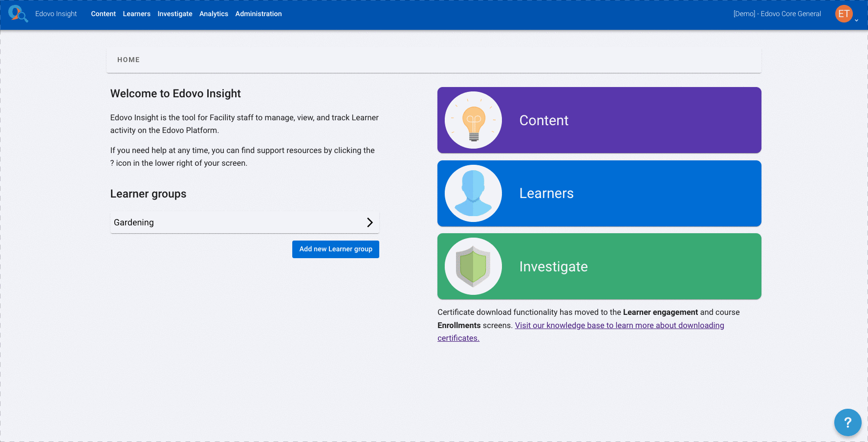The width and height of the screenshot is (868, 442).
Task: Open the ET user avatar menu
Action: pos(844,14)
